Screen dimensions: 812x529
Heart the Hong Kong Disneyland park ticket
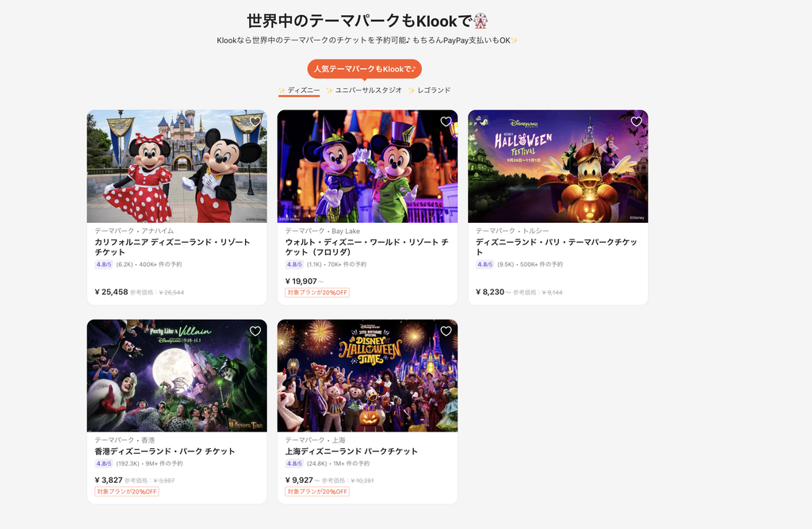coord(255,331)
